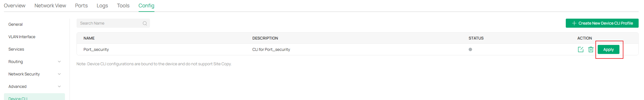644x100 pixels.
Task: Expand the Network Security section
Action: coord(59,74)
